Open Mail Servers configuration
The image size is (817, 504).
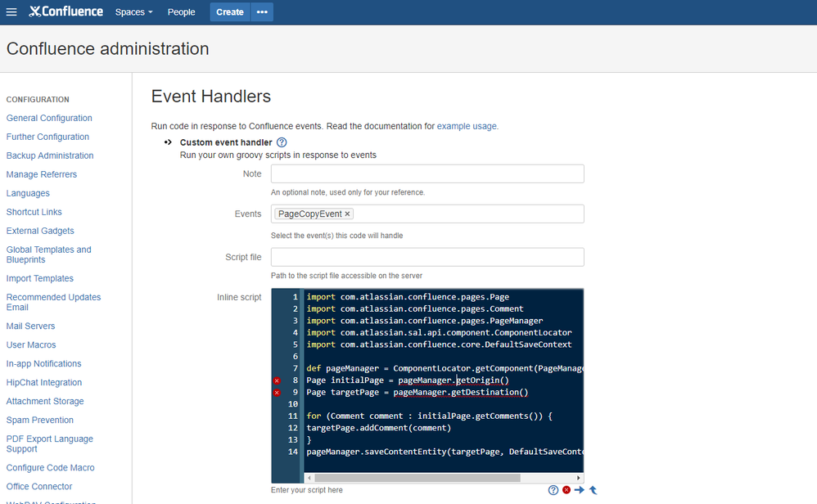30,326
